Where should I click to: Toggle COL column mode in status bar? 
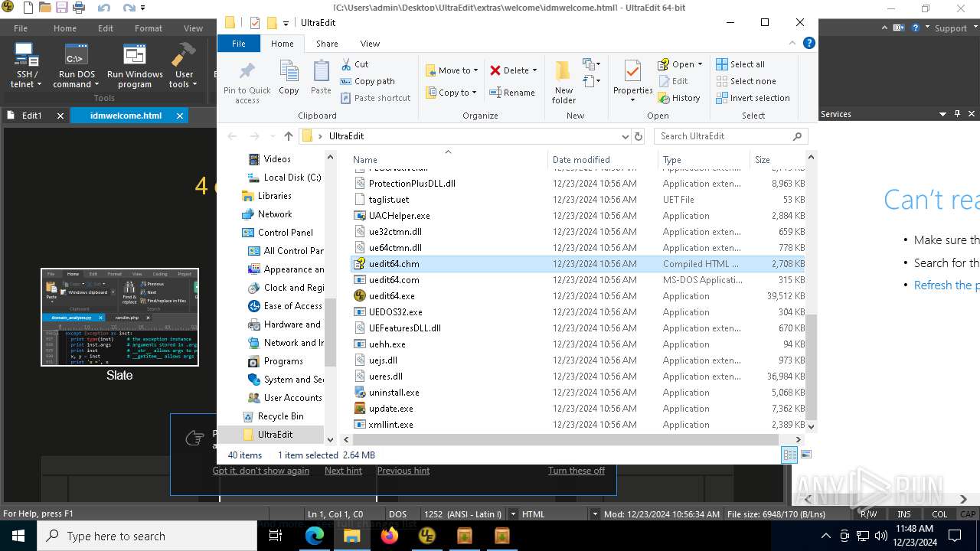coord(939,514)
